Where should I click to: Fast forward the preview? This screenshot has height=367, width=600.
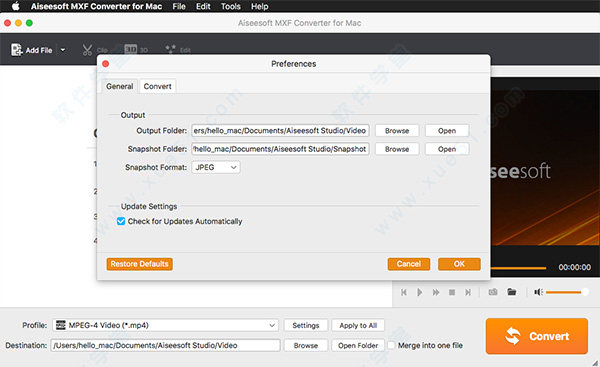pos(436,292)
